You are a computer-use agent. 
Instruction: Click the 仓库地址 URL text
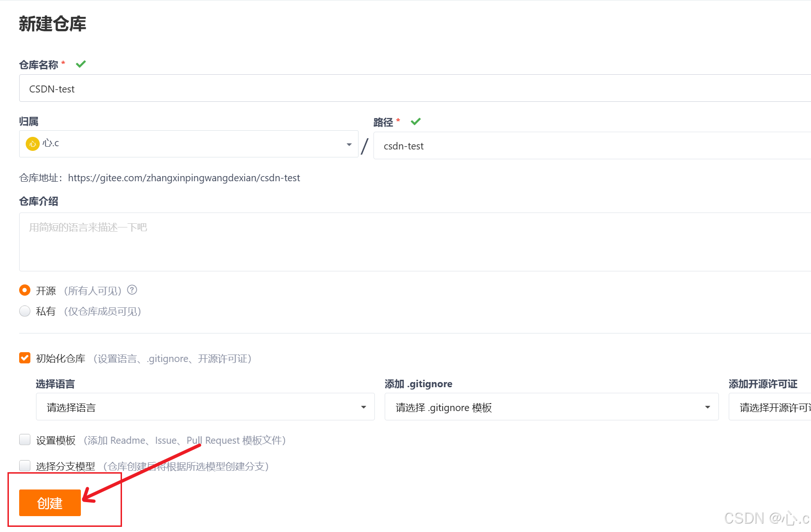(184, 178)
